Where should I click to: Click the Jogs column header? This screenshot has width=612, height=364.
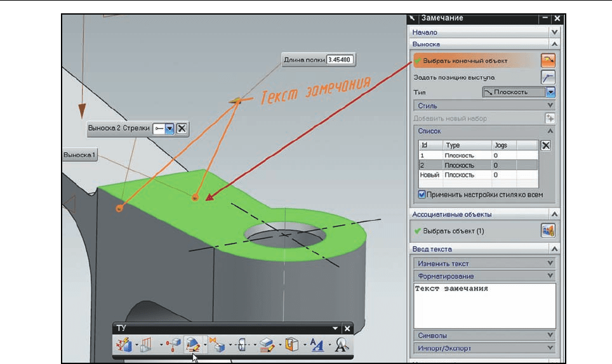[x=504, y=145]
